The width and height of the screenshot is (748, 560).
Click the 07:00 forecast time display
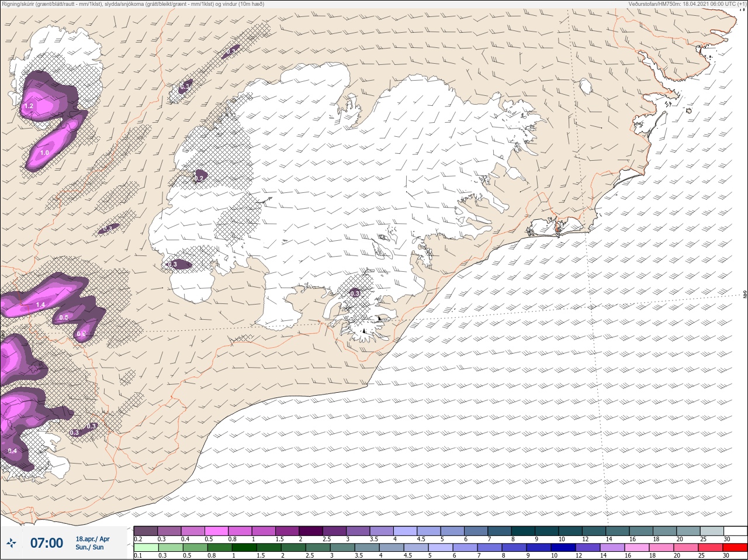(47, 543)
